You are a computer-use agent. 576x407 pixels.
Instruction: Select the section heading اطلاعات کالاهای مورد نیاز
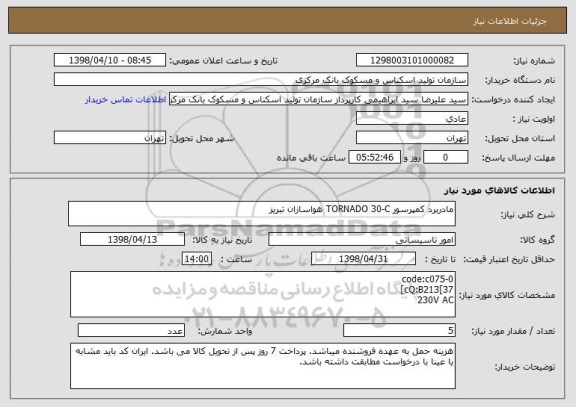500,190
